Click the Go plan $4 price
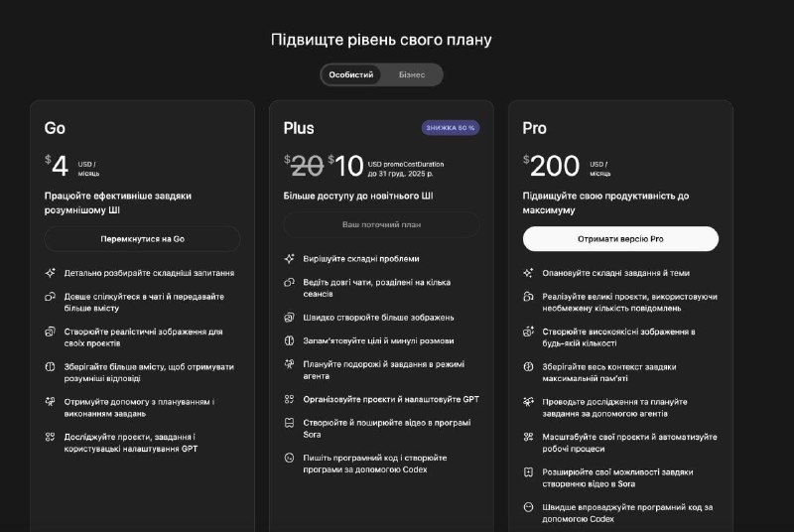Screen dimensions: 794x532 [58, 166]
